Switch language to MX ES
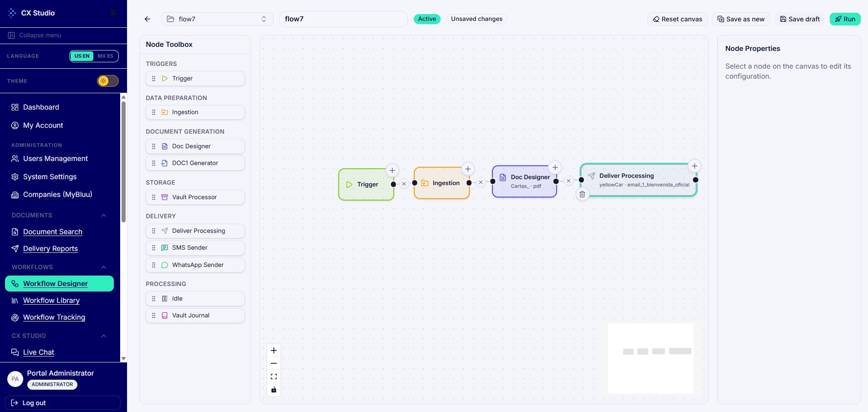Screen dimensions: 868x412 106,56
